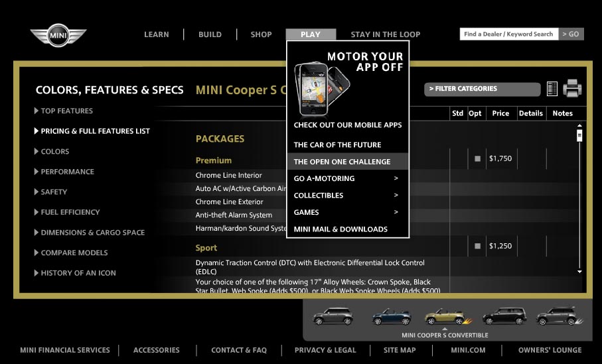This screenshot has width=602, height=364.
Task: Choose Check Out Our Mobile Apps
Action: pos(348,125)
